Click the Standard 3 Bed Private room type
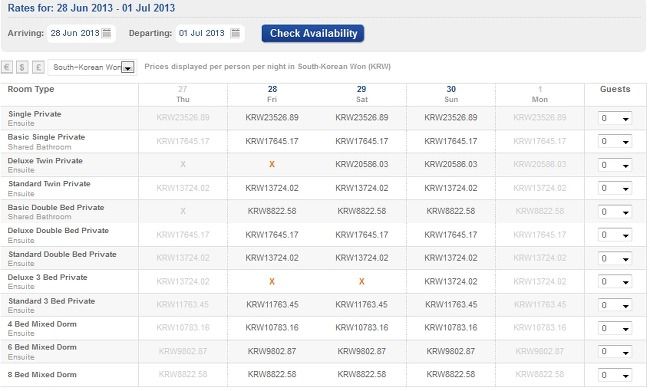 51,301
